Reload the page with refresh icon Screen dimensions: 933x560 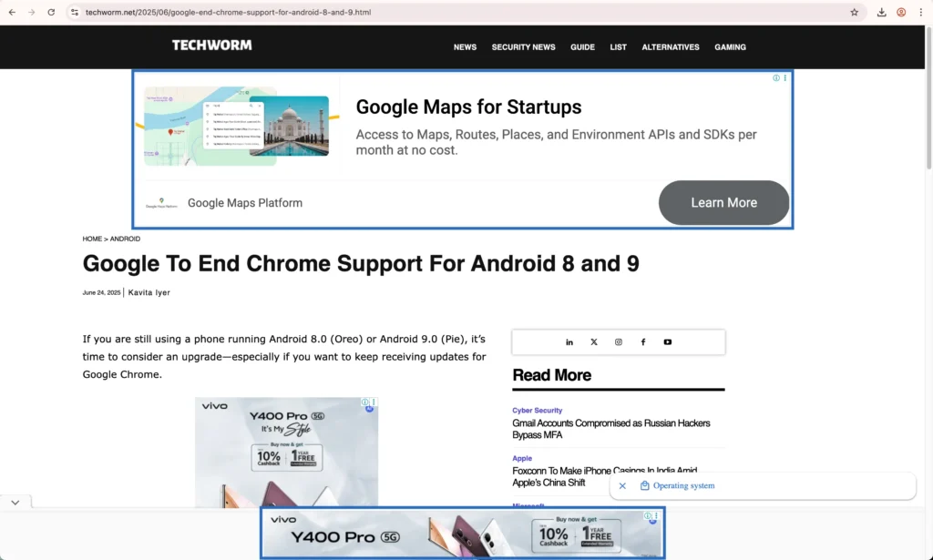pos(51,12)
